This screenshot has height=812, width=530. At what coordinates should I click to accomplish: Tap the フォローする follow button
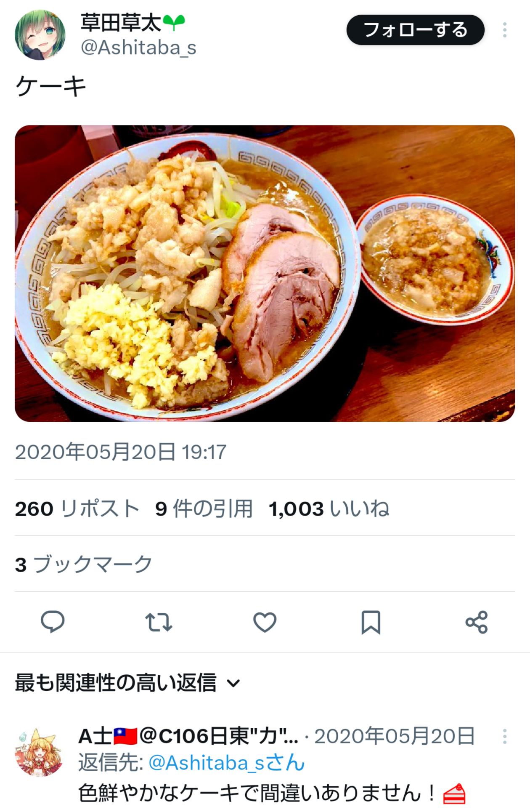point(415,30)
